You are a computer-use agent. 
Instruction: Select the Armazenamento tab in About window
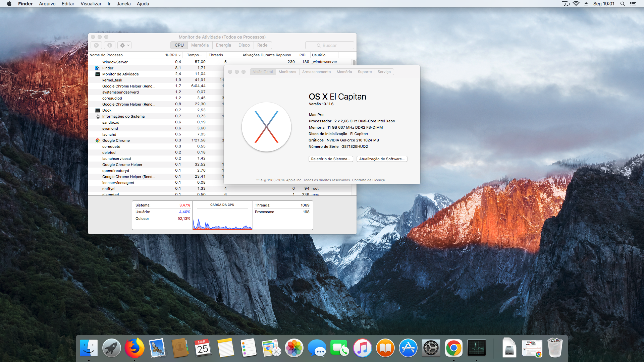pyautogui.click(x=316, y=72)
